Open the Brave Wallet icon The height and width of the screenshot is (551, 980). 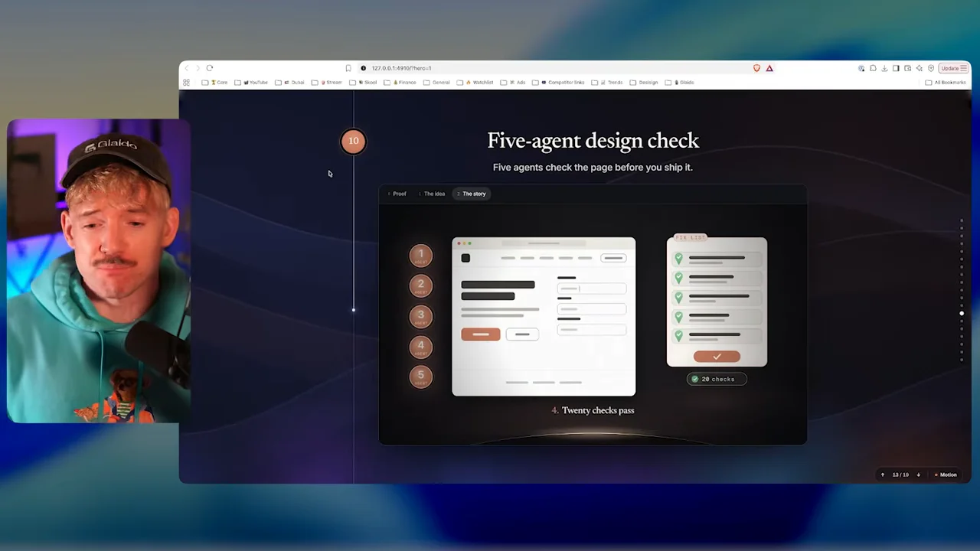point(907,68)
